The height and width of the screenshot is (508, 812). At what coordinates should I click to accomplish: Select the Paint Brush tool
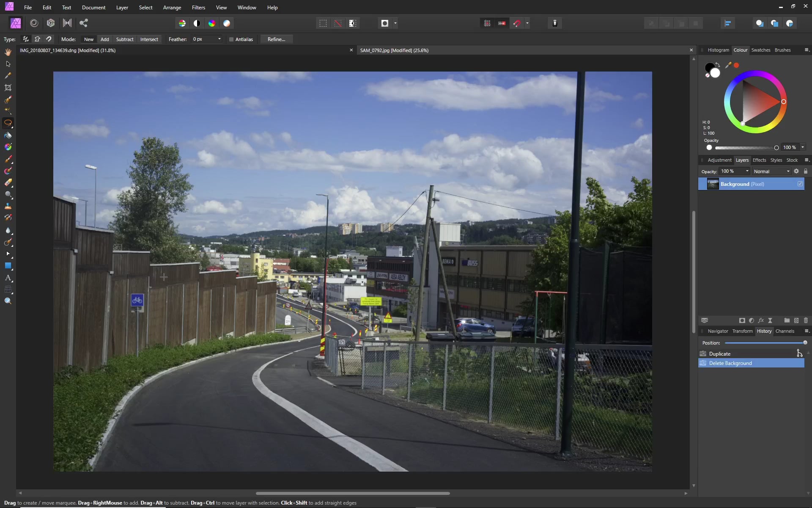coord(8,159)
